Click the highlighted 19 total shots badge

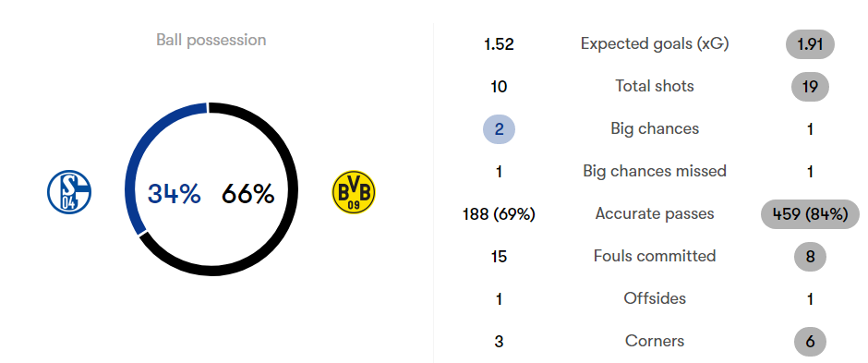click(810, 87)
